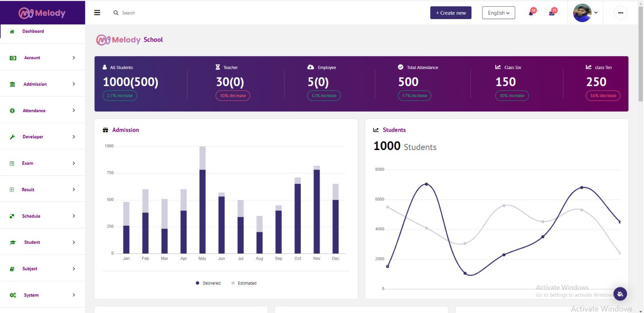Click the Teacher hourglass icon
Viewport: 644px width, 313px height.
[x=218, y=67]
